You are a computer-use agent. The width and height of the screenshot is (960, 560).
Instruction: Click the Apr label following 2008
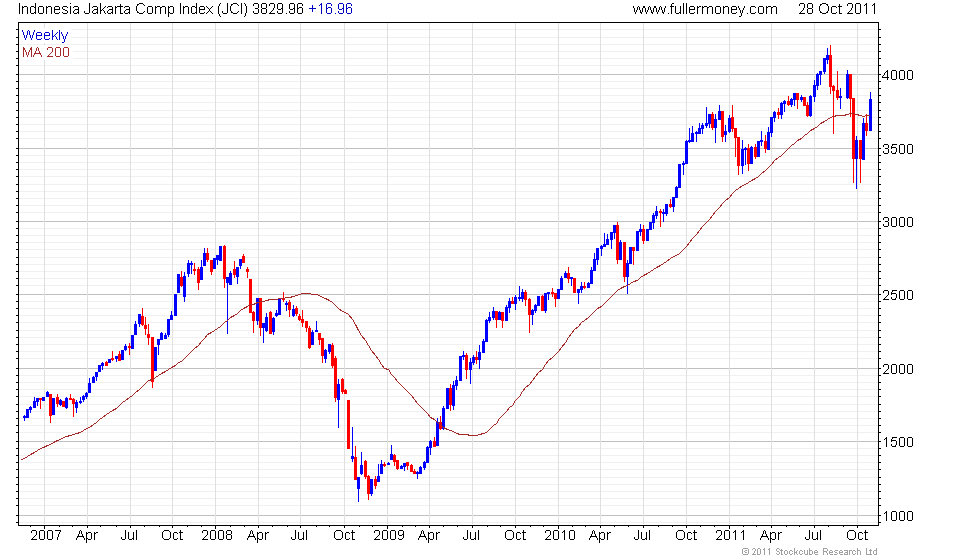258,536
